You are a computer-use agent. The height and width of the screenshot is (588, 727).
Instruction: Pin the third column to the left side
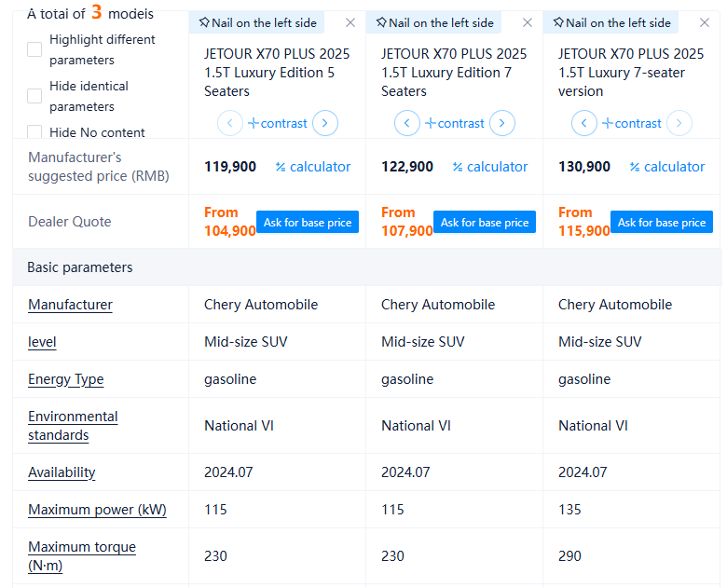pyautogui.click(x=610, y=22)
